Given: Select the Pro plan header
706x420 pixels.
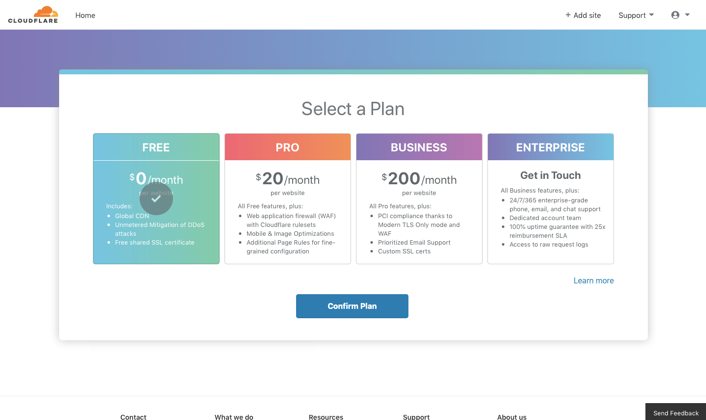Looking at the screenshot, I should (x=287, y=147).
